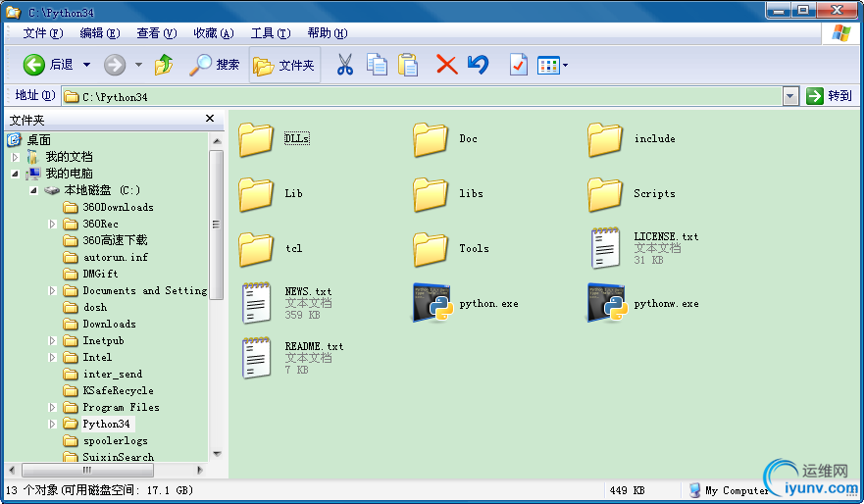Open Forward button history dropdown arrow
The height and width of the screenshot is (504, 864).
coord(139,65)
